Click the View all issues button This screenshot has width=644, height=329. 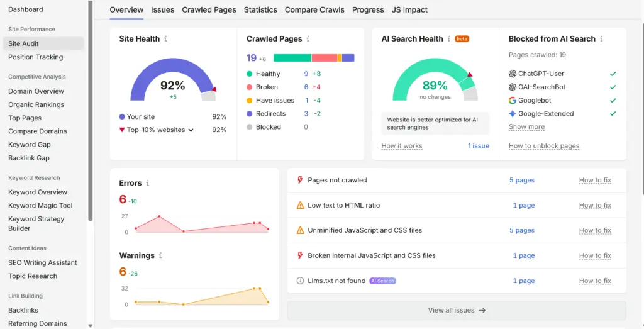coord(457,311)
